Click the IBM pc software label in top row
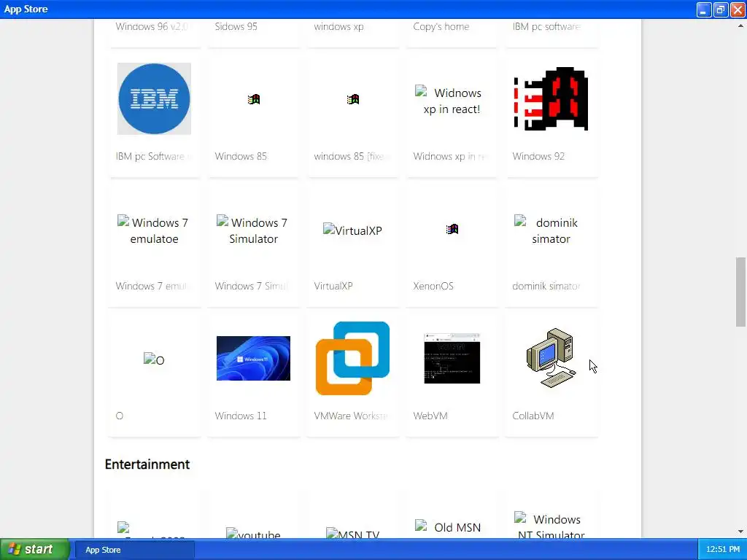Screen dimensions: 747x560 (x=546, y=27)
